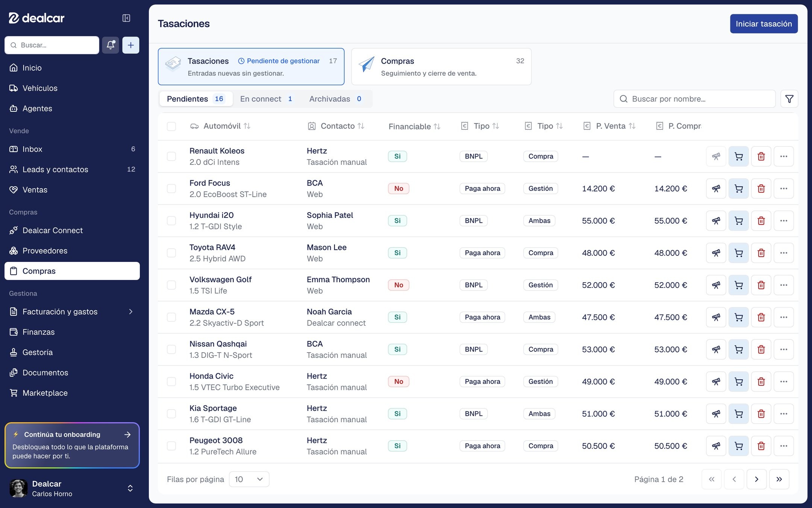Viewport: 812px width, 508px height.
Task: Sort by the Financiable column
Action: point(414,126)
